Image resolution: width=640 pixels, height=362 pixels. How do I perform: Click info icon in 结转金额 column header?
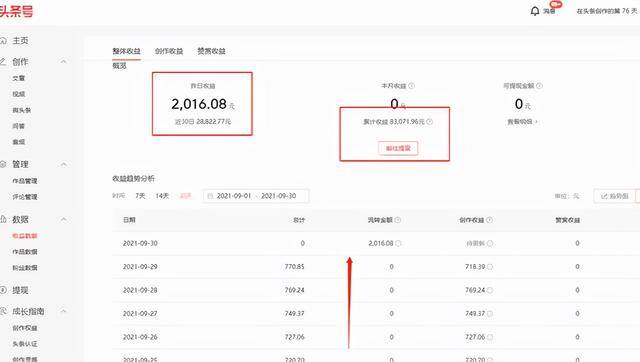coord(398,220)
